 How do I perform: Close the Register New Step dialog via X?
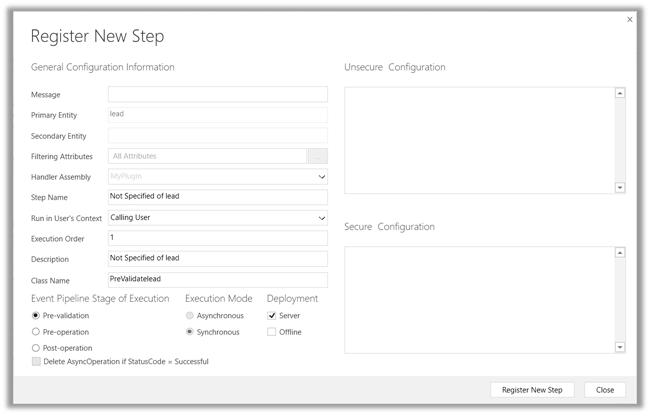(x=629, y=19)
